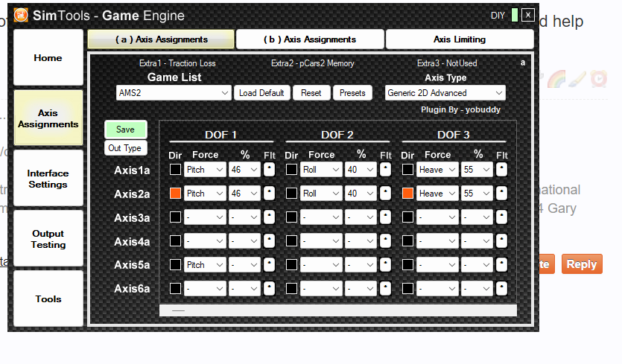Open the Axis Assignments side menu
622x364 pixels.
(48, 118)
